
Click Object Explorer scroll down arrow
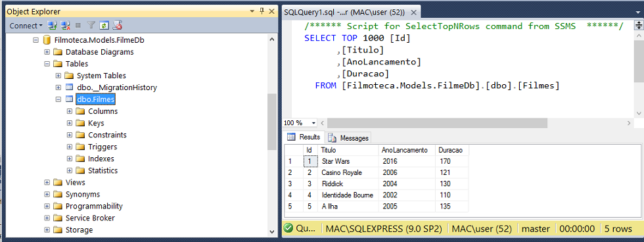click(x=271, y=231)
